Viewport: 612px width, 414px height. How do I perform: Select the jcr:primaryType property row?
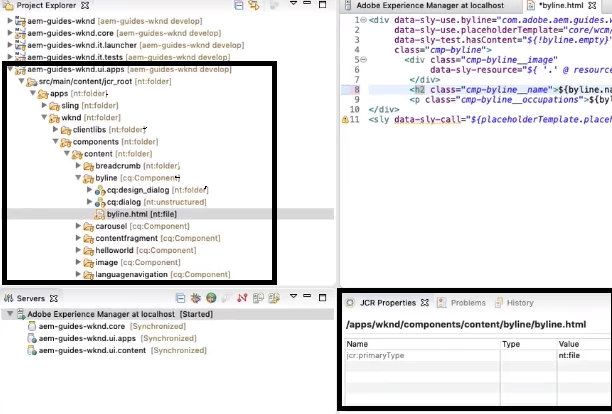[x=478, y=355]
